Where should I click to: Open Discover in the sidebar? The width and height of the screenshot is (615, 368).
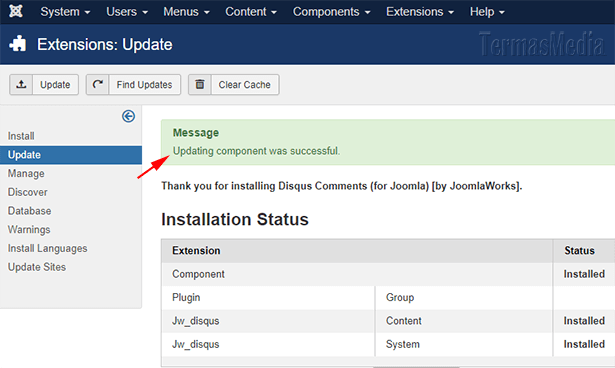(x=27, y=192)
